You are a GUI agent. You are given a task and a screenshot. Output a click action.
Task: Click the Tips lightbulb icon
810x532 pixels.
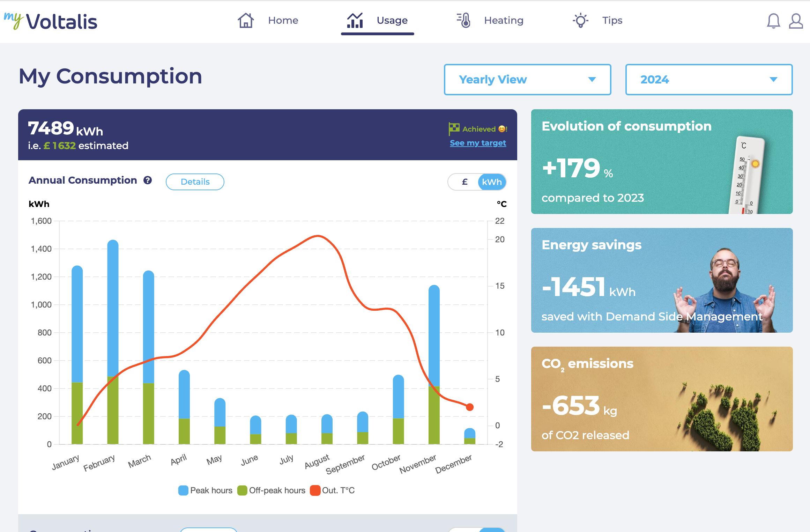click(580, 20)
